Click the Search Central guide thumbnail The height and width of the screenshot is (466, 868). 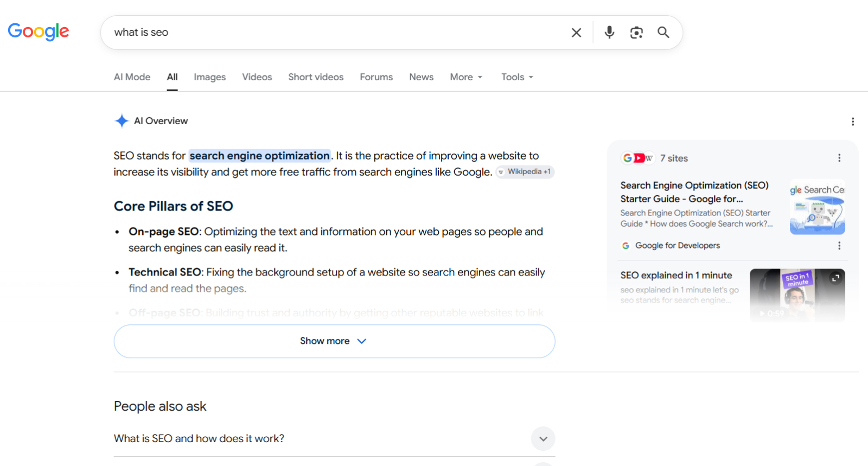pyautogui.click(x=817, y=207)
